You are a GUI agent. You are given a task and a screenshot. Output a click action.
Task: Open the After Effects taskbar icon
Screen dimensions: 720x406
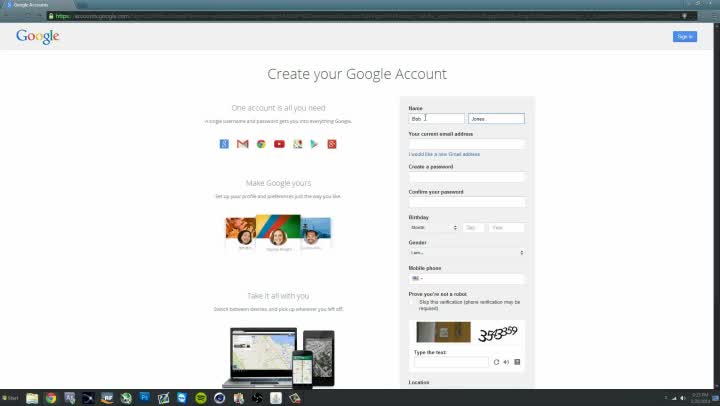[x=70, y=398]
